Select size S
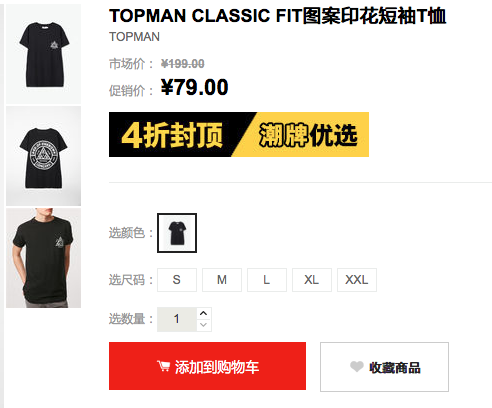Viewport: 492px width, 408px height. pos(177,280)
